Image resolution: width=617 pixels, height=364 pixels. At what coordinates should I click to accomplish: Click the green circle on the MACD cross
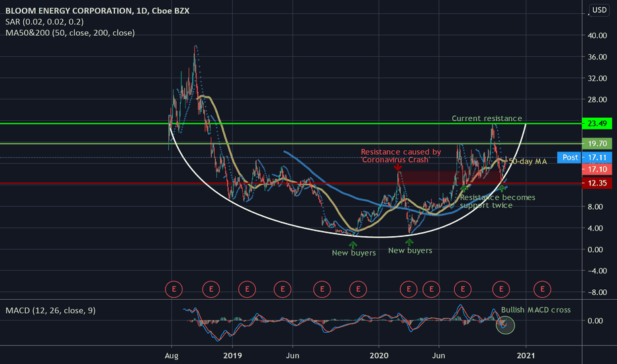[x=505, y=325]
